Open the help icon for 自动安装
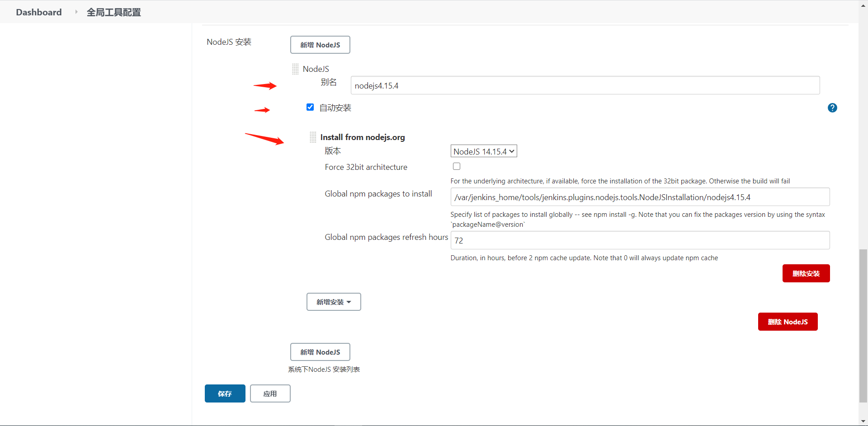The width and height of the screenshot is (868, 426). pyautogui.click(x=832, y=108)
